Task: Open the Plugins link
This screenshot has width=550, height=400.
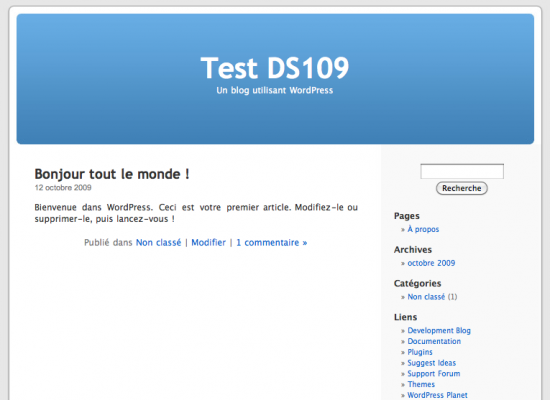Action: (420, 352)
